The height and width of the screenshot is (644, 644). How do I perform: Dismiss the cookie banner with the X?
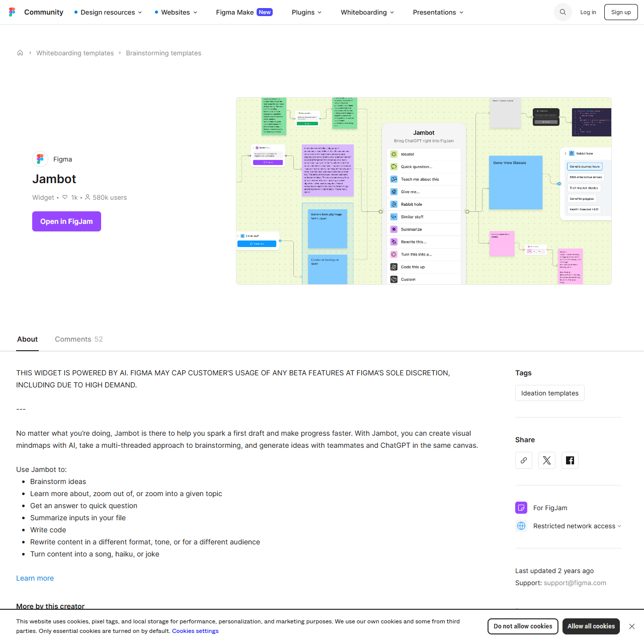click(632, 626)
